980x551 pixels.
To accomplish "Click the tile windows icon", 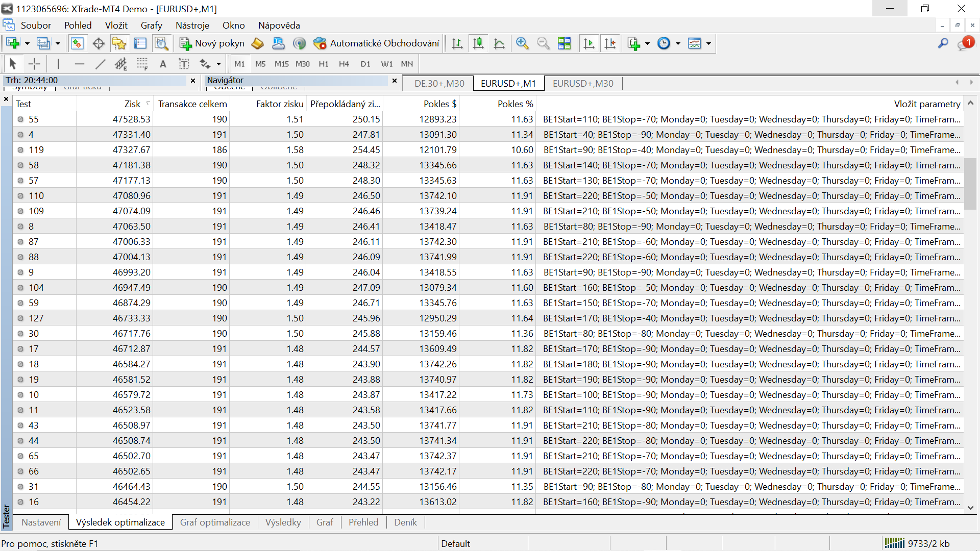I will [x=564, y=43].
